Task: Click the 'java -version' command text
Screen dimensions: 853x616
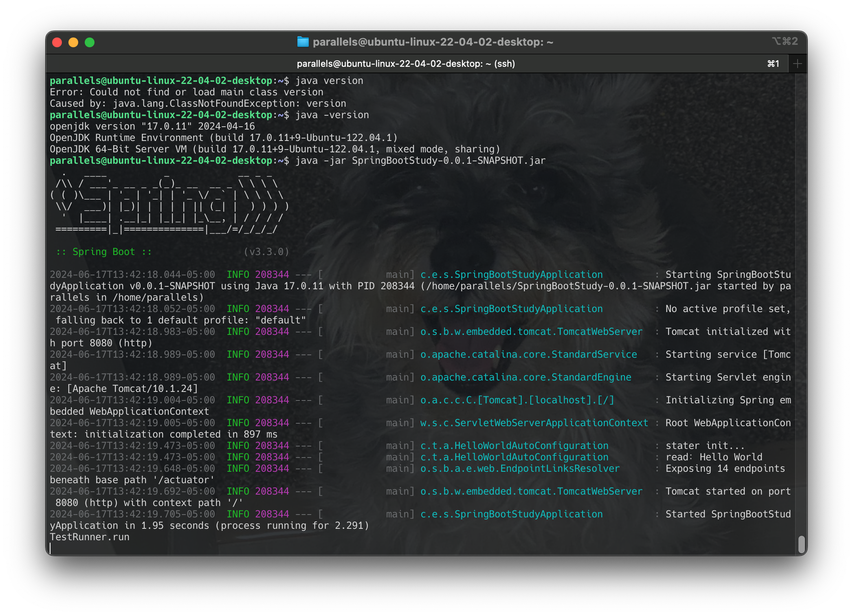Action: 332,115
